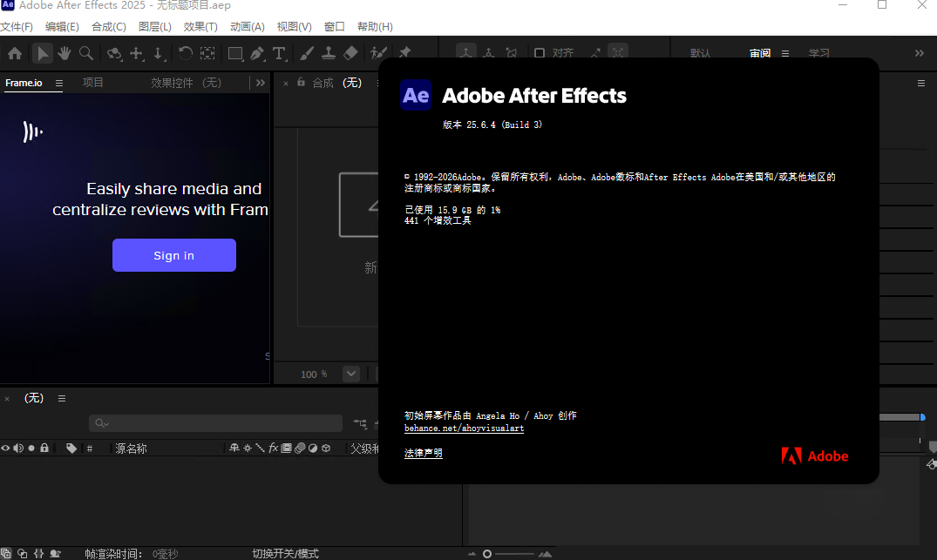The width and height of the screenshot is (937, 560).
Task: Toggle the 对齐 snapping checkbox
Action: coord(539,53)
